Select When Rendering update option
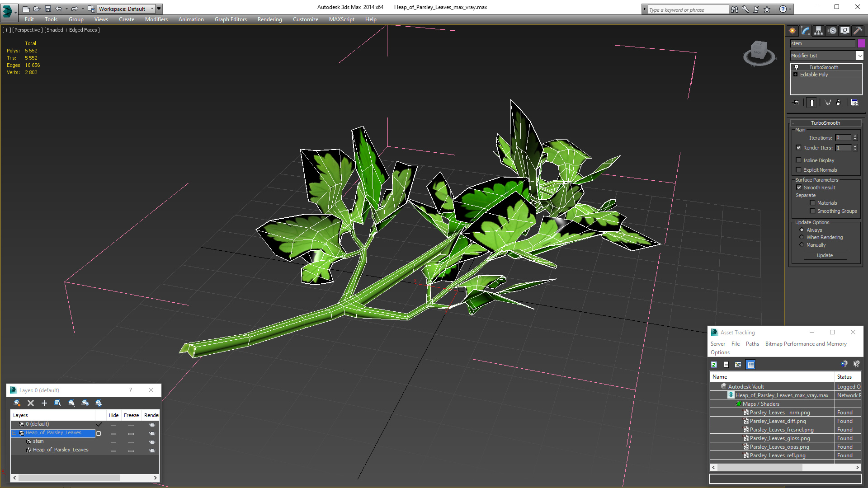This screenshot has width=868, height=488. tap(802, 237)
